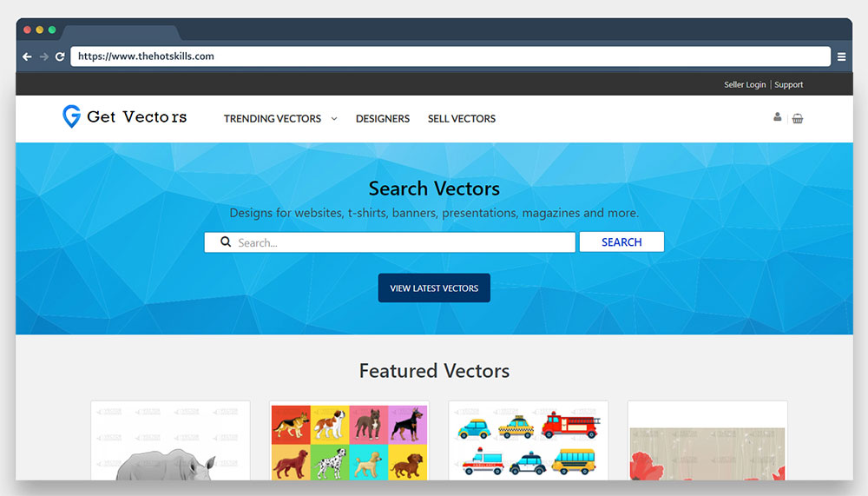Open the dog breeds vector thumbnail
The width and height of the screenshot is (868, 496).
349,440
